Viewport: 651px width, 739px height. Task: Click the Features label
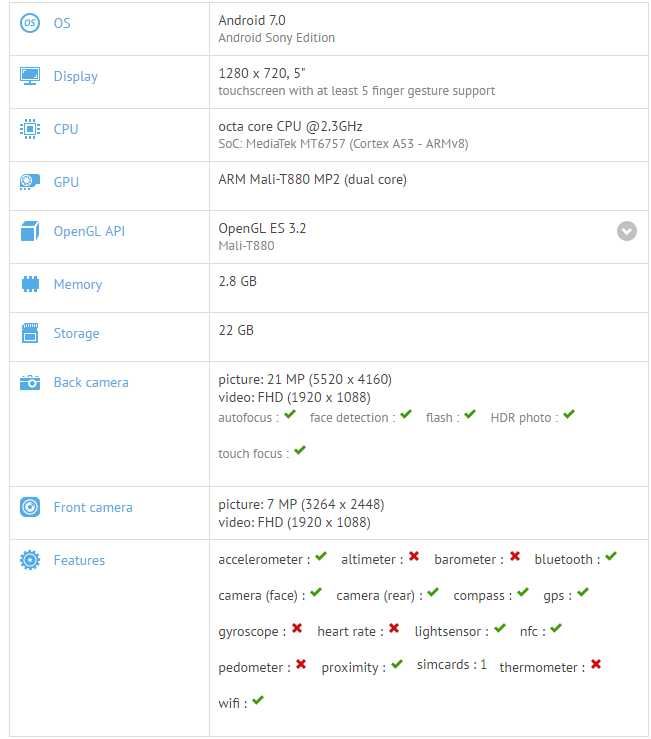click(79, 560)
